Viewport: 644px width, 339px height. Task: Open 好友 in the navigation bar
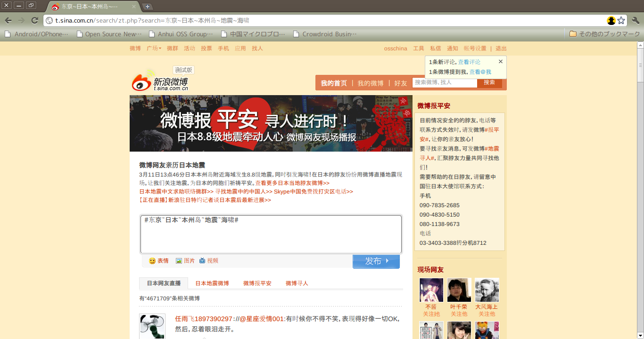click(401, 83)
